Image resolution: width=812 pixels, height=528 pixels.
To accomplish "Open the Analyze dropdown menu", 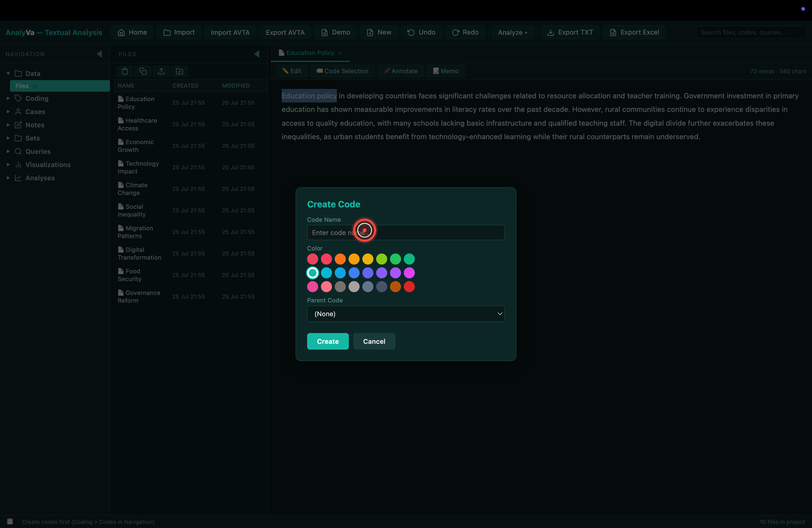I will coord(513,32).
